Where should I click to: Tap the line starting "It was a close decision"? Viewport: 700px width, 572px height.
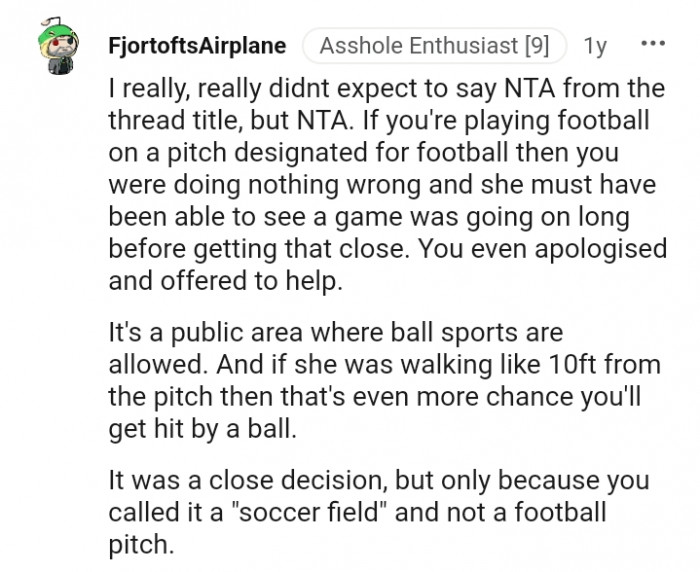coord(379,480)
